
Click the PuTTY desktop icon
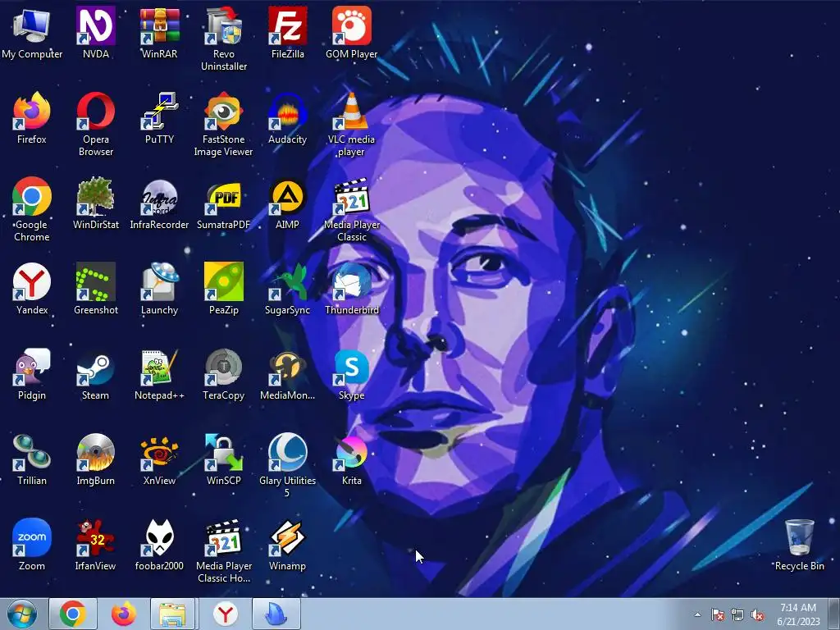[x=160, y=118]
